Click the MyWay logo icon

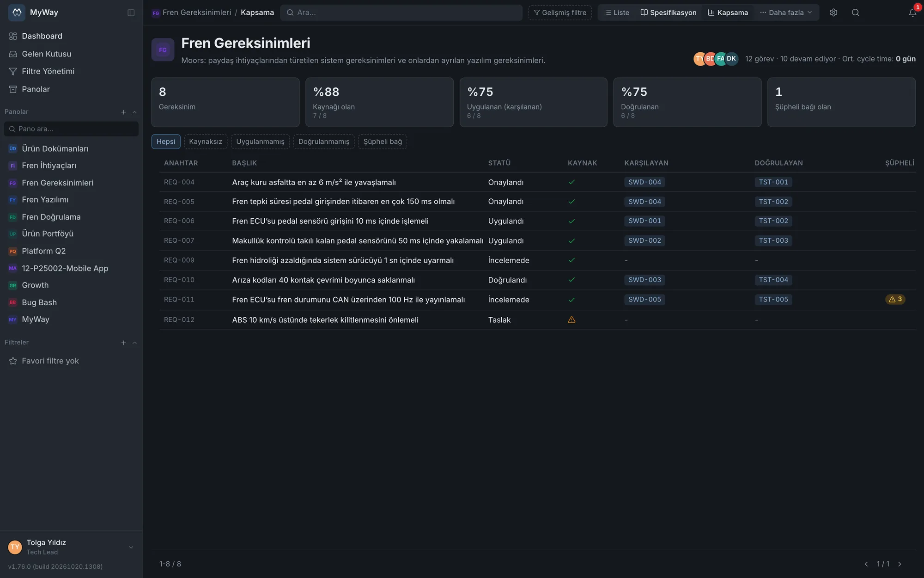pos(17,12)
